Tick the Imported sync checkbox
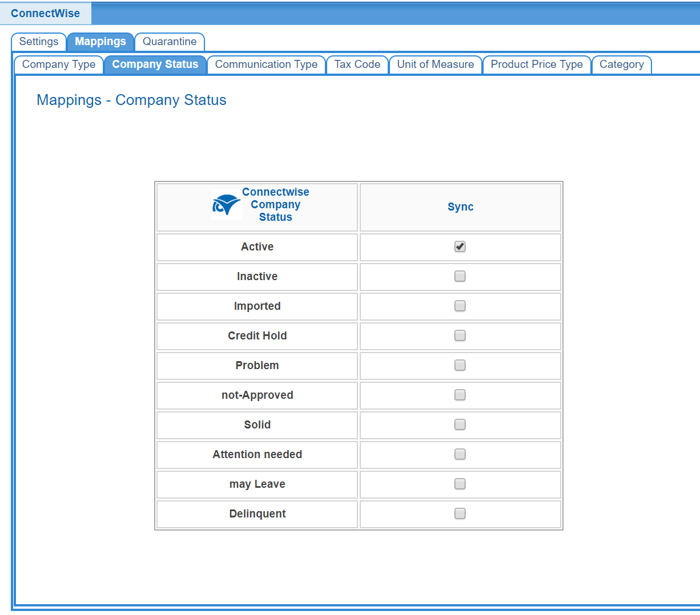This screenshot has height=615, width=700. pyautogui.click(x=460, y=306)
